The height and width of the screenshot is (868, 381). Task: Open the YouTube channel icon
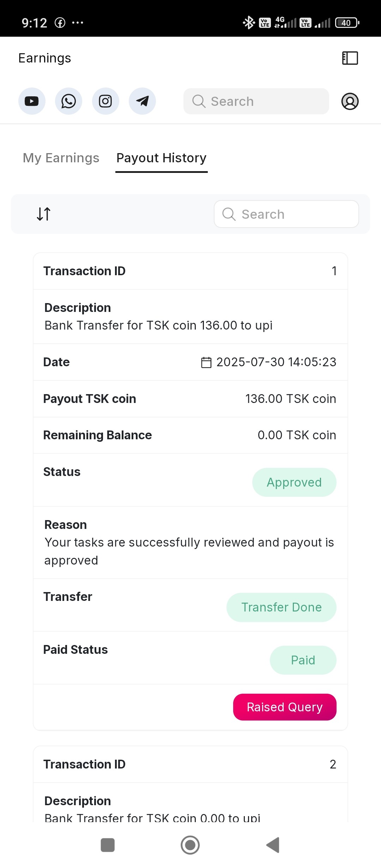tap(32, 101)
